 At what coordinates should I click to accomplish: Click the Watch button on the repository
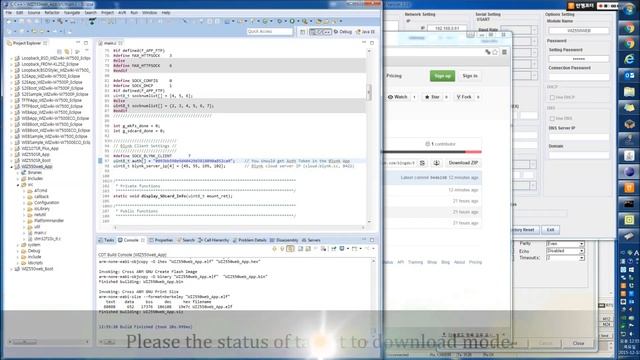tap(398, 97)
